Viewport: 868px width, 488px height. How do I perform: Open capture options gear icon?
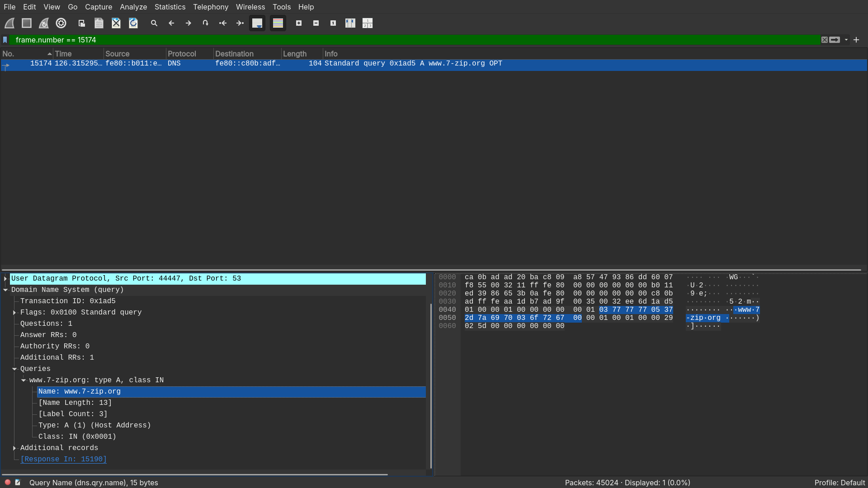coord(61,23)
